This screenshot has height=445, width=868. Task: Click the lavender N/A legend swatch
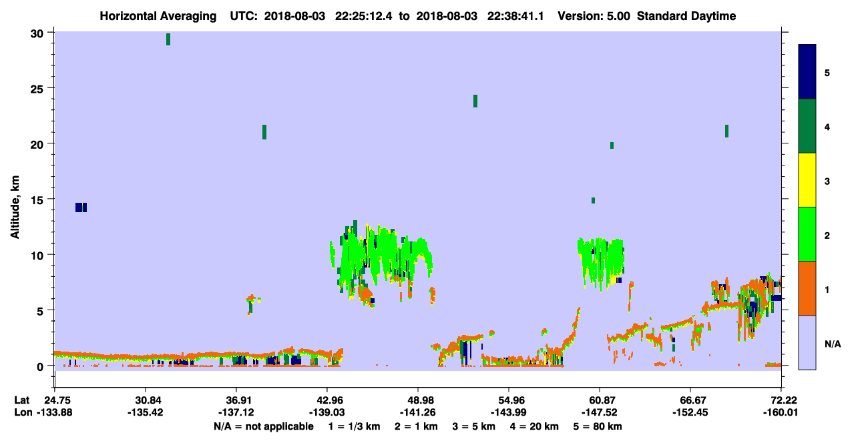[x=807, y=342]
